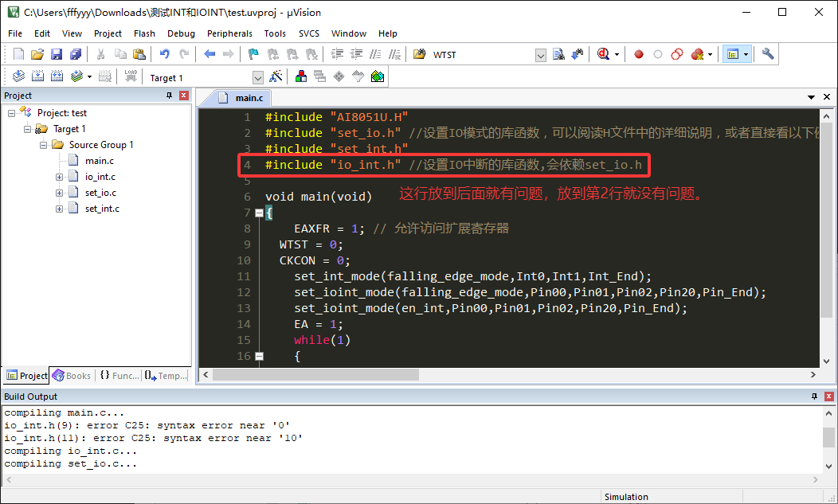Build the target files icon

pos(38,76)
